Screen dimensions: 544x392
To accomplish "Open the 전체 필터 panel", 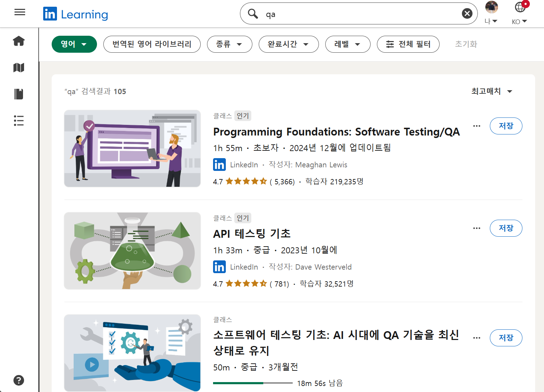I will click(408, 44).
